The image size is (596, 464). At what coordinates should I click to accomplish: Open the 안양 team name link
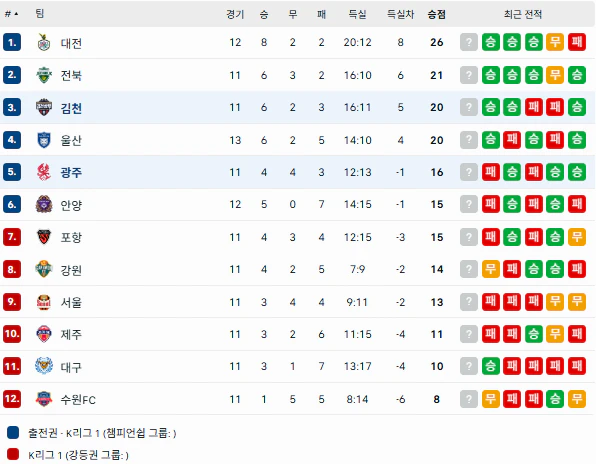[71, 205]
